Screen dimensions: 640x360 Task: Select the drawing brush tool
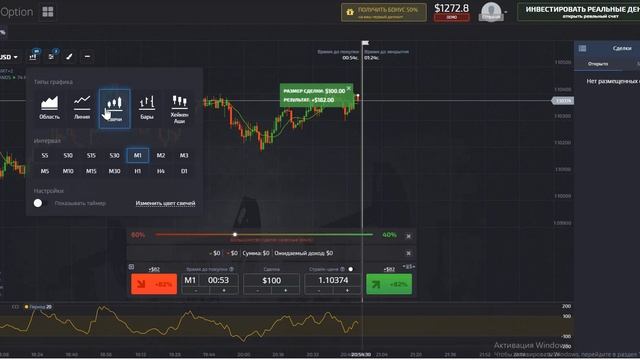tap(69, 56)
